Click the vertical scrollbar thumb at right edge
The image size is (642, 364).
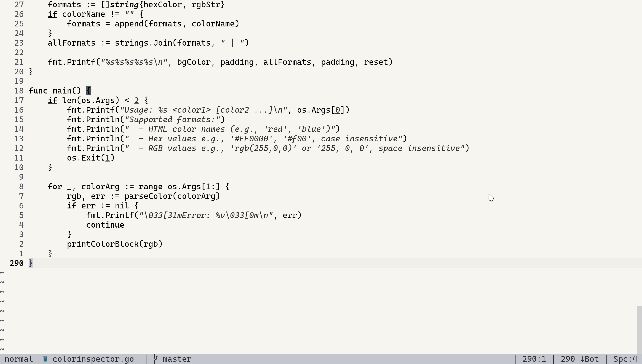pyautogui.click(x=640, y=330)
